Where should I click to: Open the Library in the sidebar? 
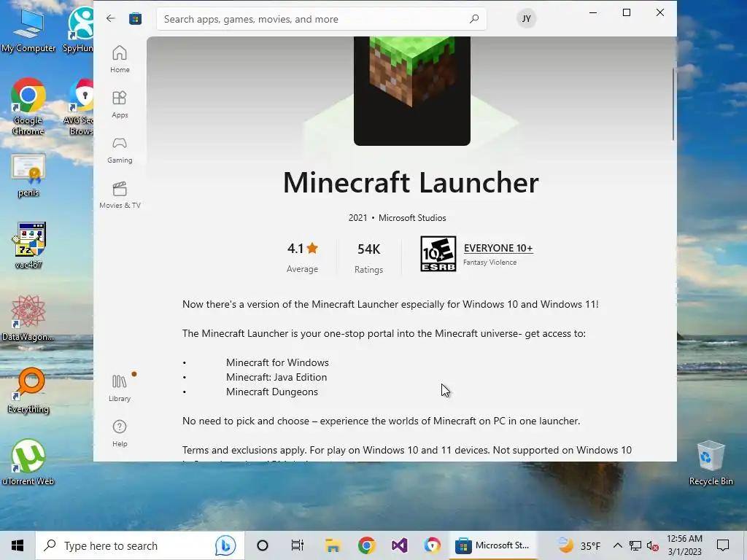[x=120, y=388]
